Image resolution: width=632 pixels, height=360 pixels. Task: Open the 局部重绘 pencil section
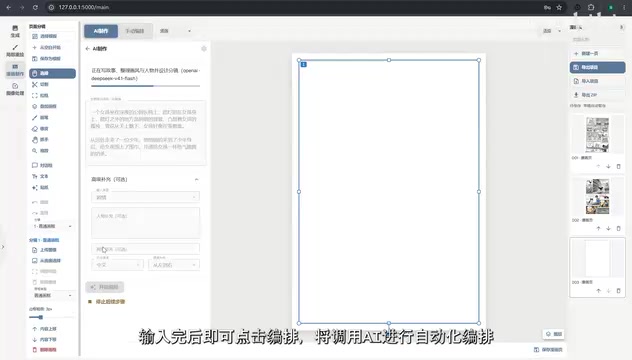click(x=15, y=50)
